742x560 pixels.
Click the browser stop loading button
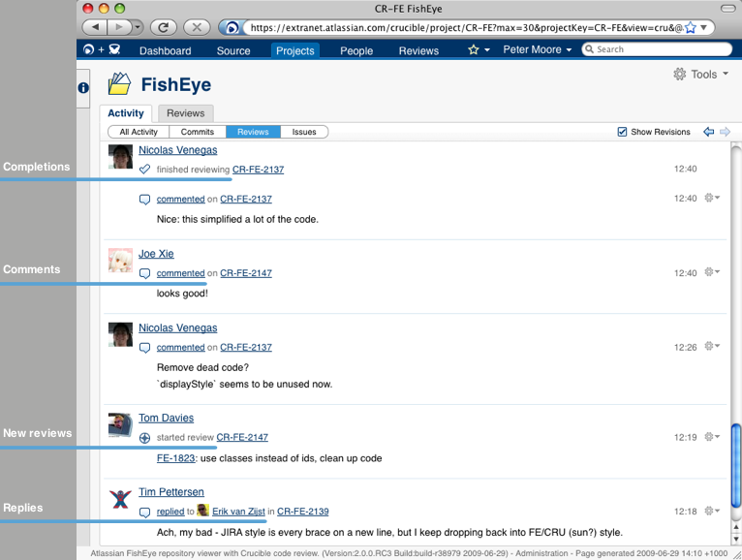[197, 27]
